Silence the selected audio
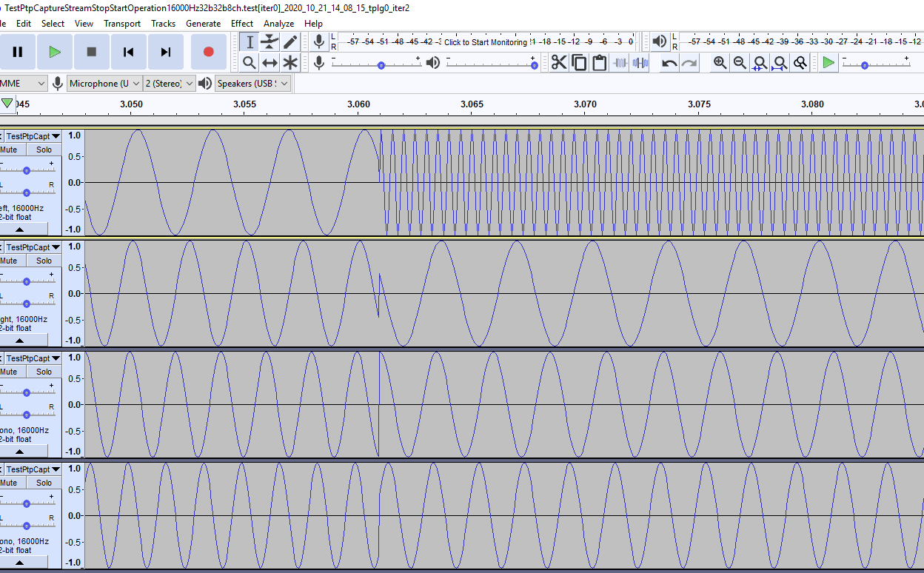The height and width of the screenshot is (573, 924). tap(640, 63)
